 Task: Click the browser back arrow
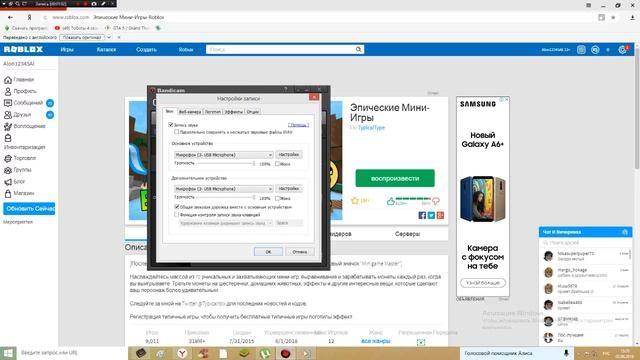pyautogui.click(x=10, y=17)
